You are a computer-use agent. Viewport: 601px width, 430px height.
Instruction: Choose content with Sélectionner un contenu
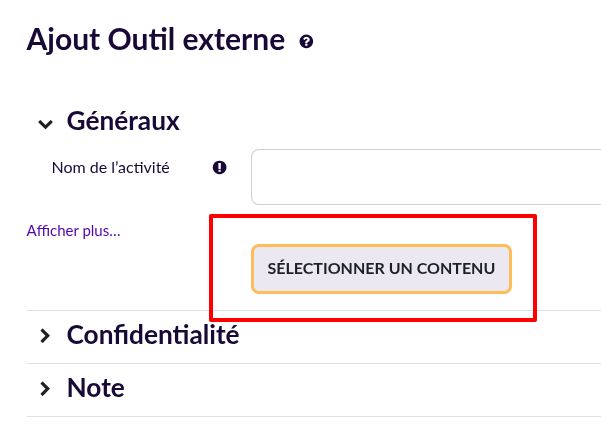coord(381,269)
